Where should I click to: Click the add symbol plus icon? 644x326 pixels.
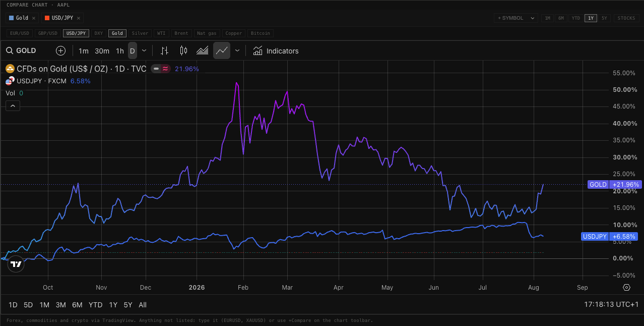pos(60,51)
